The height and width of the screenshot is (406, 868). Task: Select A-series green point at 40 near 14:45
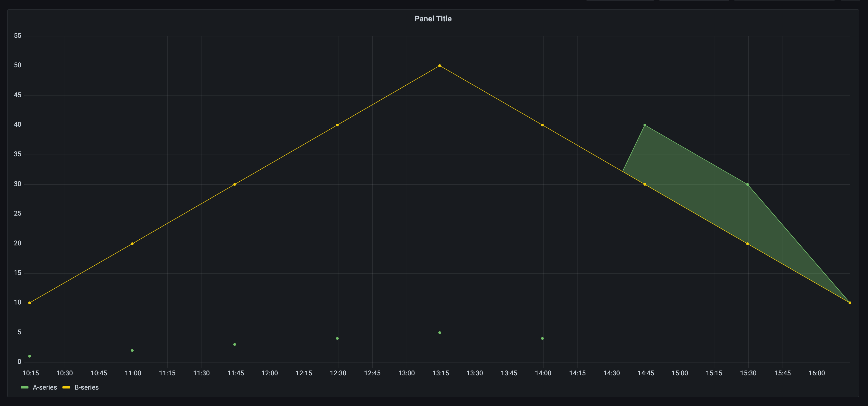[x=645, y=125]
